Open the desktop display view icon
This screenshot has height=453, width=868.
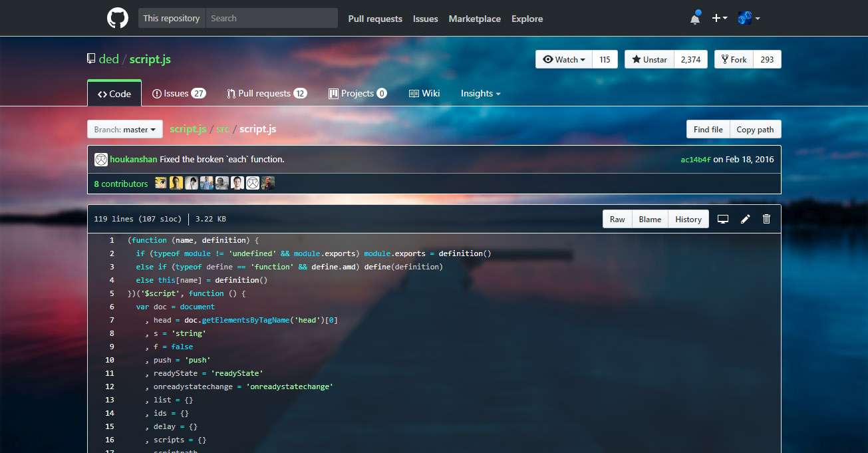pyautogui.click(x=722, y=218)
